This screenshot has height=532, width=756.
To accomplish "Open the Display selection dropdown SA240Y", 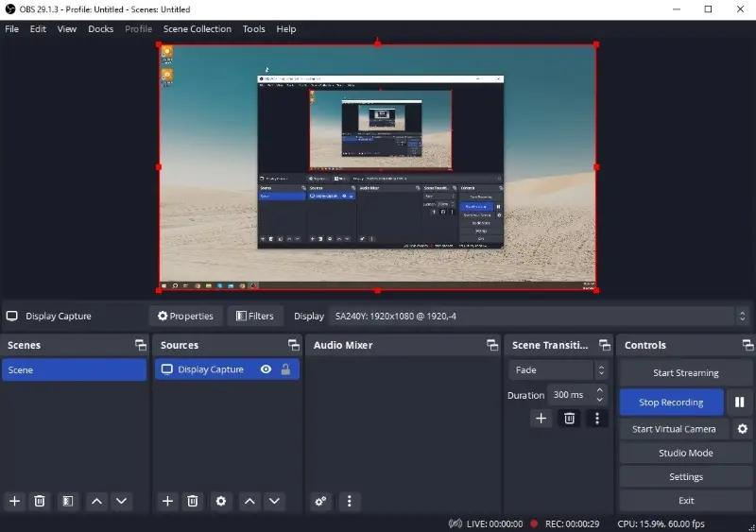I will pyautogui.click(x=539, y=317).
